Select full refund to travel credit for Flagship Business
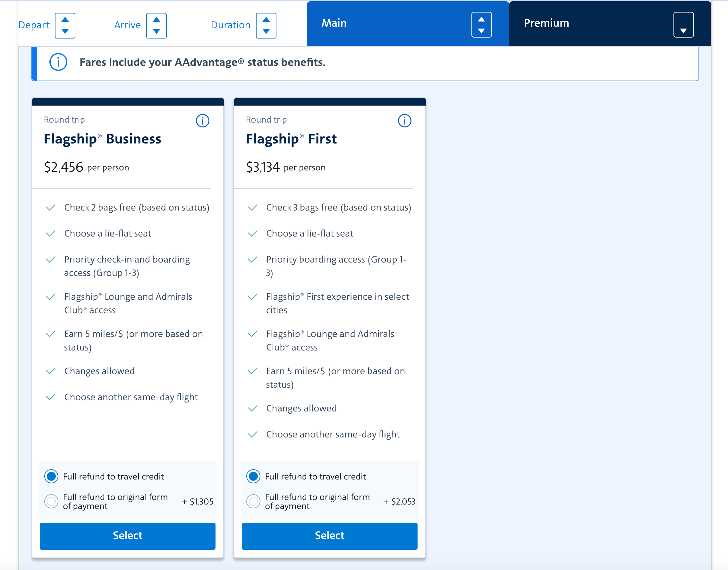The width and height of the screenshot is (728, 570). click(51, 476)
